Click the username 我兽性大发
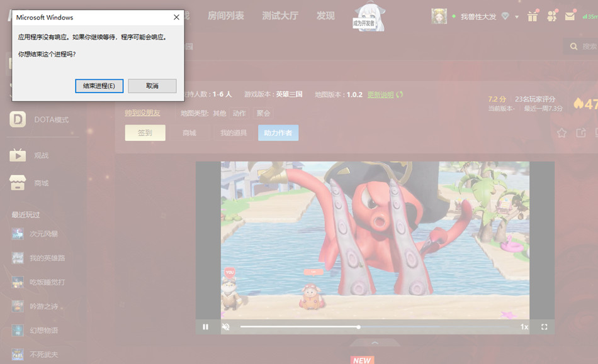Screen dimensions: 598x364 (x=478, y=17)
